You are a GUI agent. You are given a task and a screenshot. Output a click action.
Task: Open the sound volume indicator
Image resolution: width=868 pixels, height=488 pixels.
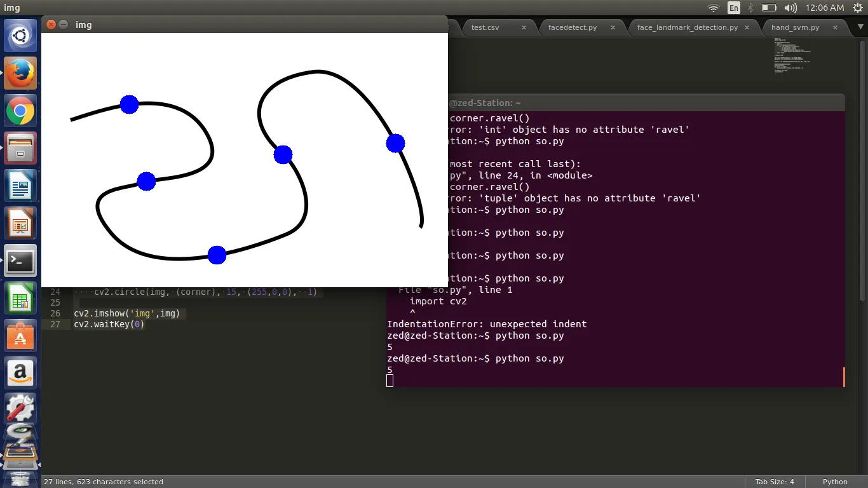(790, 8)
